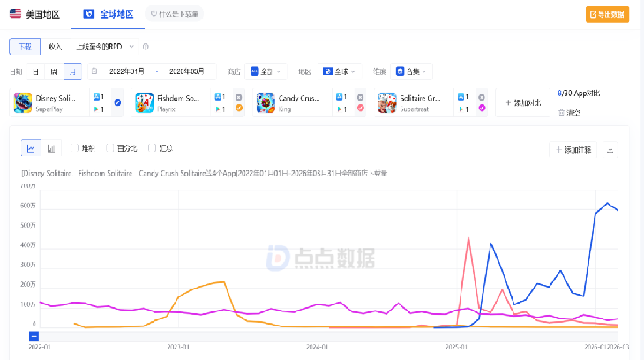Viewport: 644px width, 360px height.
Task: Switch to bar chart view icon
Action: coord(51,148)
